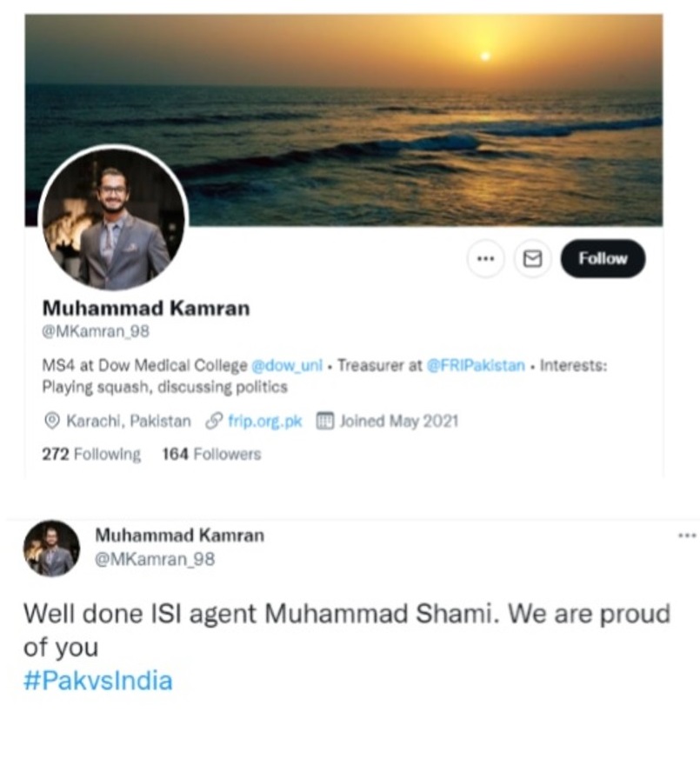
Task: Click the three-dot more options icon on the profile
Action: [486, 258]
